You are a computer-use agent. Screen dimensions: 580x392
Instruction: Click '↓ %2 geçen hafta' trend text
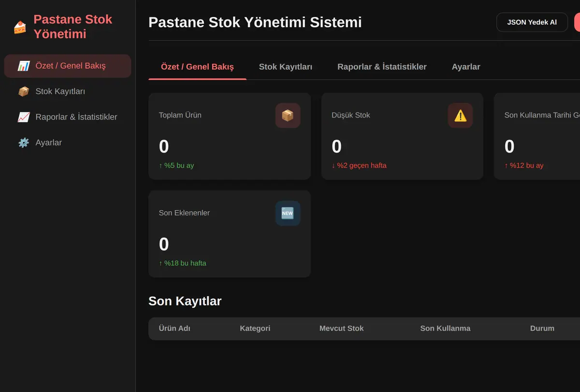pyautogui.click(x=359, y=165)
